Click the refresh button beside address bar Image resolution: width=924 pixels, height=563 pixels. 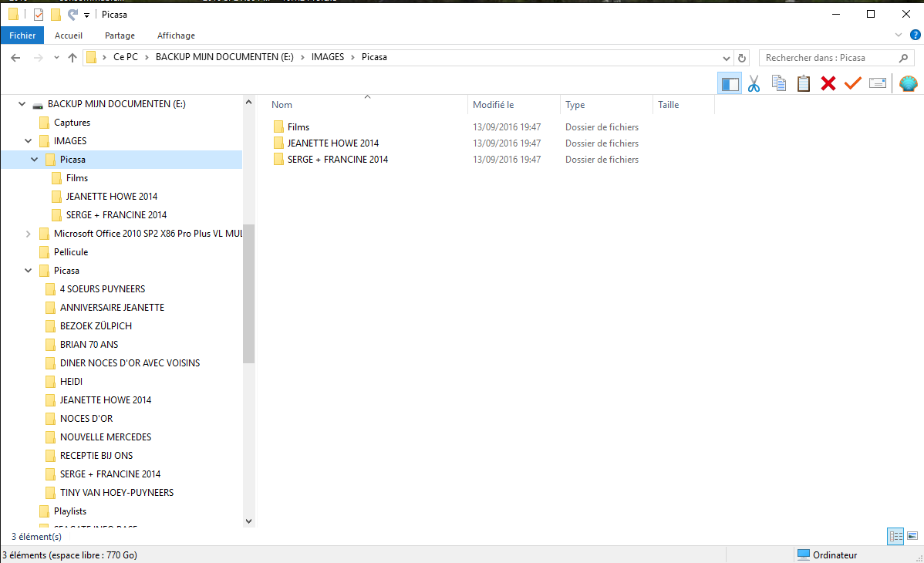pos(742,58)
